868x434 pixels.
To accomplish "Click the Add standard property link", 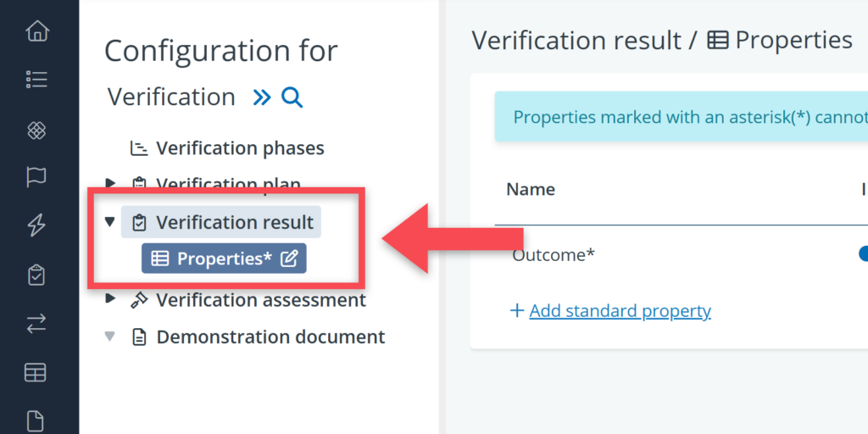I will [x=620, y=311].
